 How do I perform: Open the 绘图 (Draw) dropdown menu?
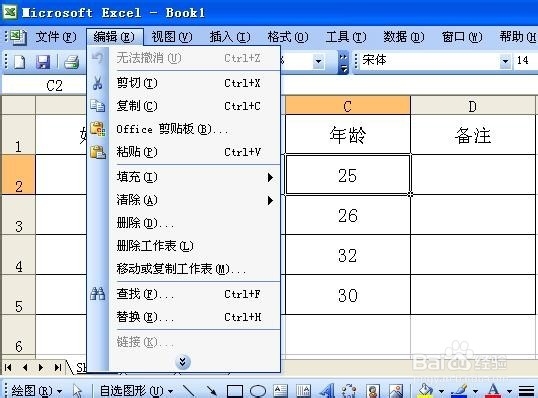pos(36,390)
